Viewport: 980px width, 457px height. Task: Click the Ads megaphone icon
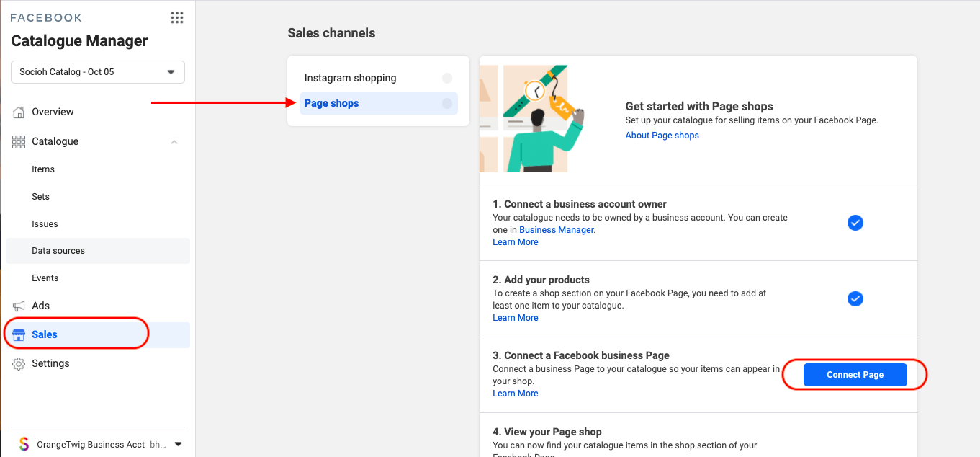coord(19,306)
